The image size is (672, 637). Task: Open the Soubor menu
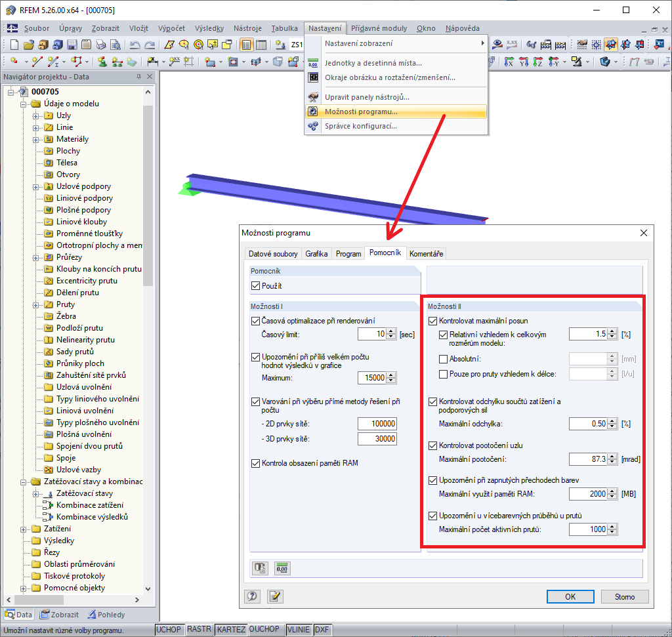37,28
